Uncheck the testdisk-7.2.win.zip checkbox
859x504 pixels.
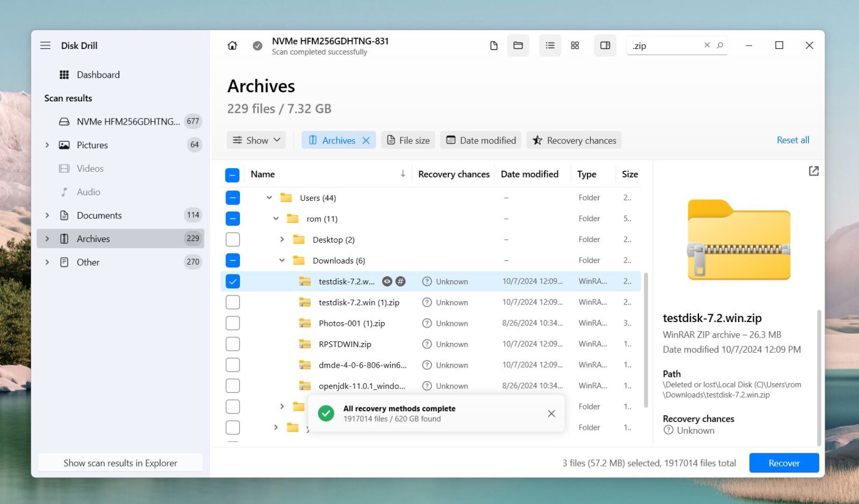(x=232, y=281)
